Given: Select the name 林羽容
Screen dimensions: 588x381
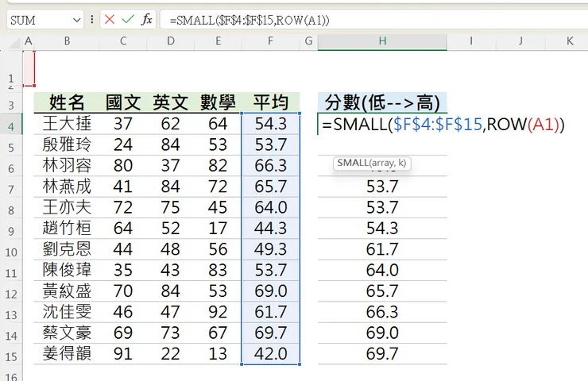Looking at the screenshot, I should [x=67, y=166].
